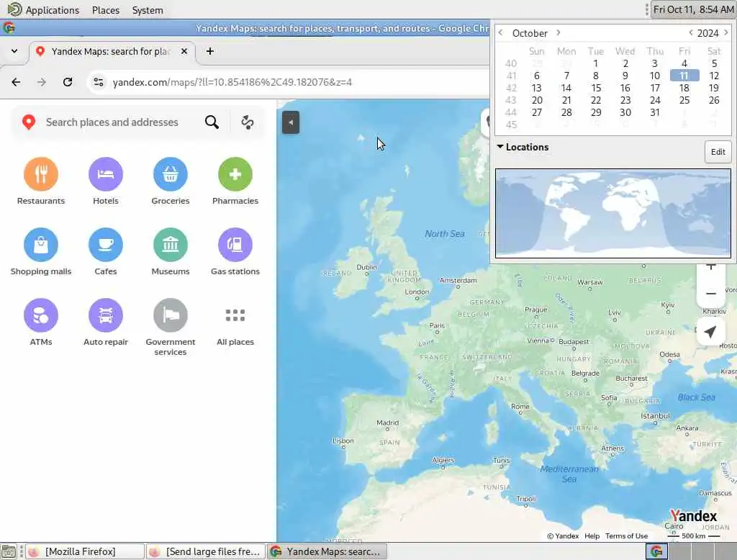
Task: Open the route builder icon
Action: 248,122
